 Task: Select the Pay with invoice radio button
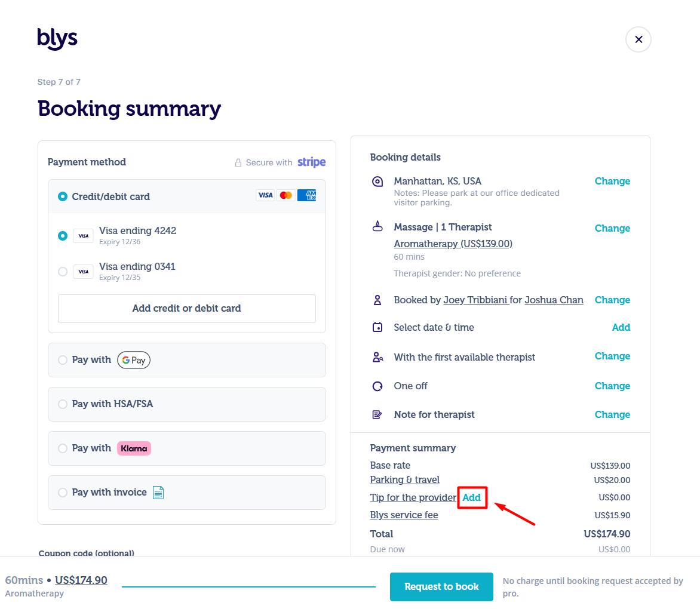coord(63,493)
